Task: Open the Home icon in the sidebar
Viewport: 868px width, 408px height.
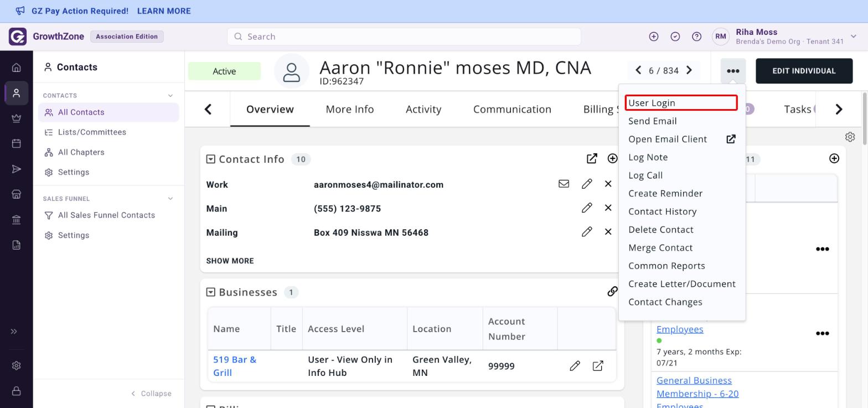Action: (17, 68)
